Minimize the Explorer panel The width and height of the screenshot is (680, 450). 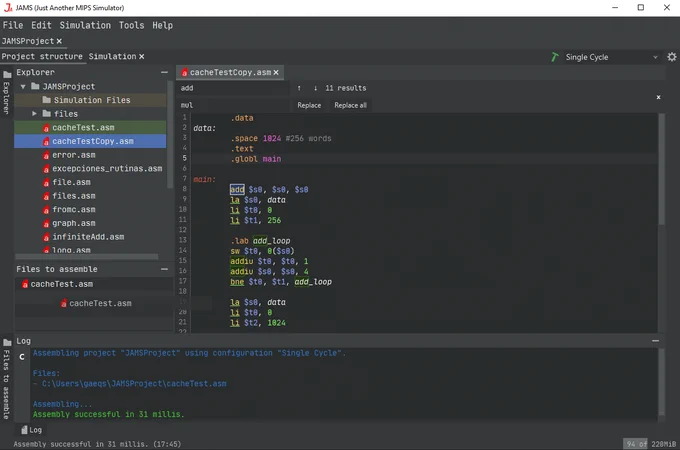click(x=164, y=72)
